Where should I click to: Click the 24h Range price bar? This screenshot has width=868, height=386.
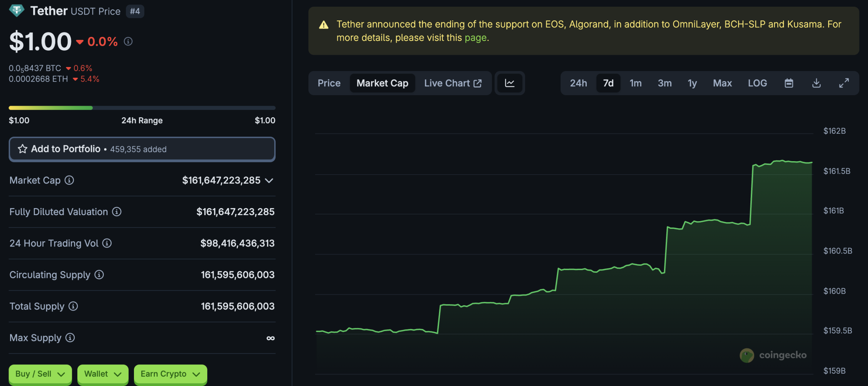142,108
